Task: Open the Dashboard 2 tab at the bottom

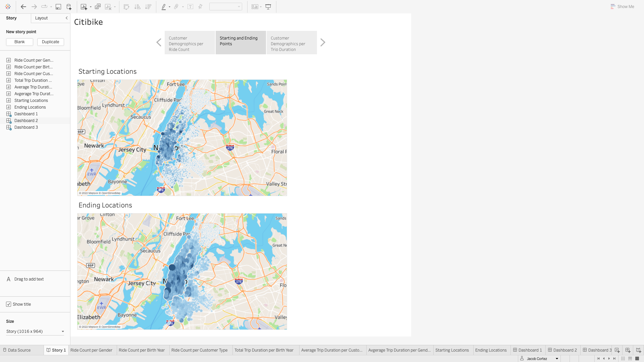Action: (x=562, y=350)
